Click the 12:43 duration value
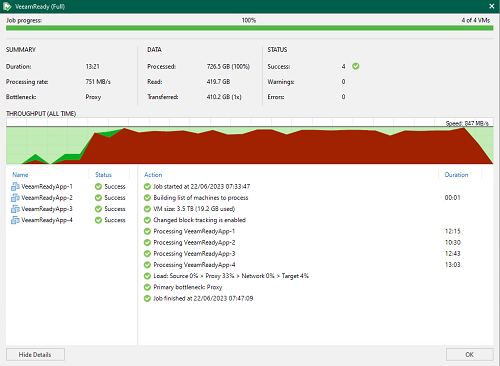The width and height of the screenshot is (500, 366). 452,254
